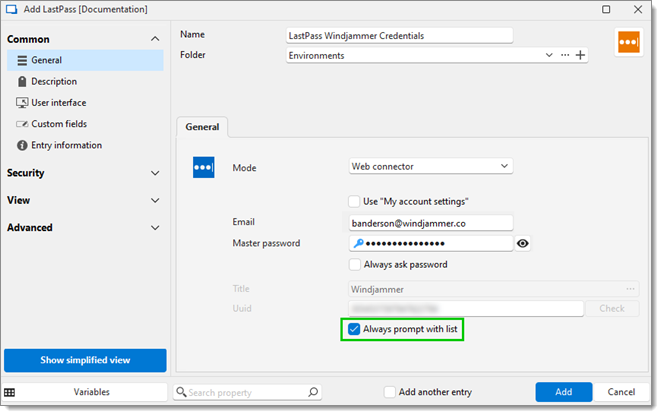662x416 pixels.
Task: Click the blue LastPass logo beside Mode
Action: (203, 167)
